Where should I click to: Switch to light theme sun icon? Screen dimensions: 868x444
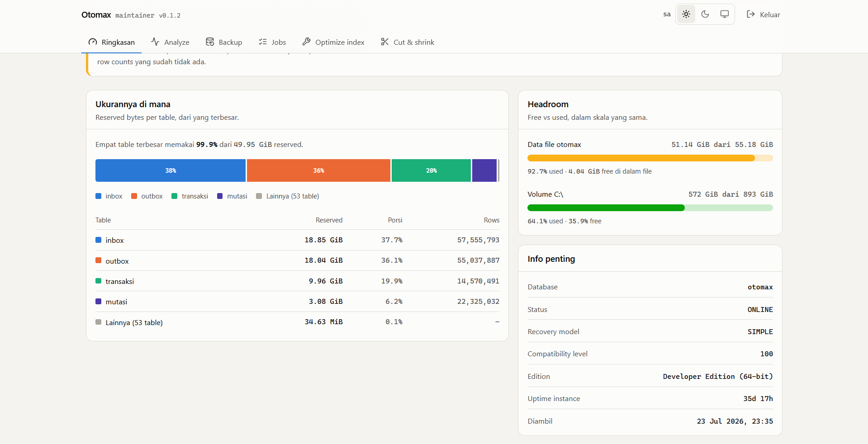(686, 14)
